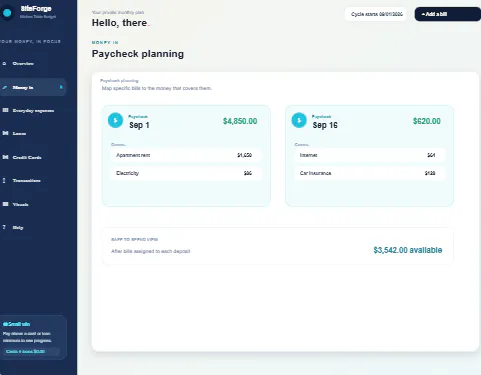Click the Transactions sidebar icon

[x=4, y=180]
